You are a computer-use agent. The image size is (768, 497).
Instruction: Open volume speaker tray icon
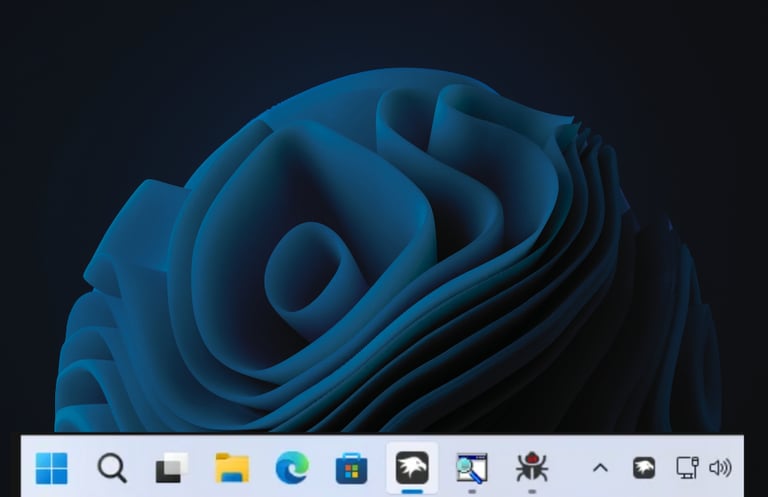pos(720,468)
